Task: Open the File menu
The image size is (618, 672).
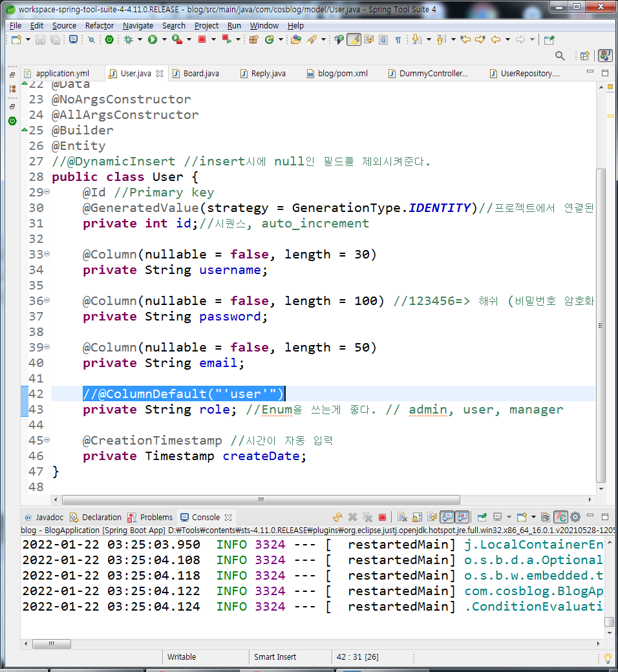Action: tap(16, 26)
